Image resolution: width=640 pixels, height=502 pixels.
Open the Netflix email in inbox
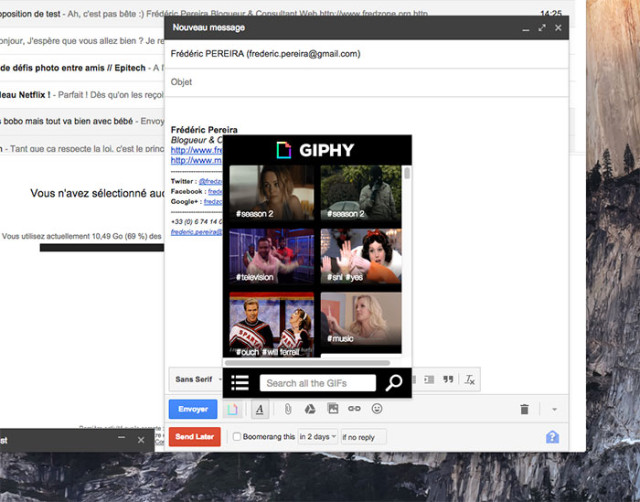point(82,95)
